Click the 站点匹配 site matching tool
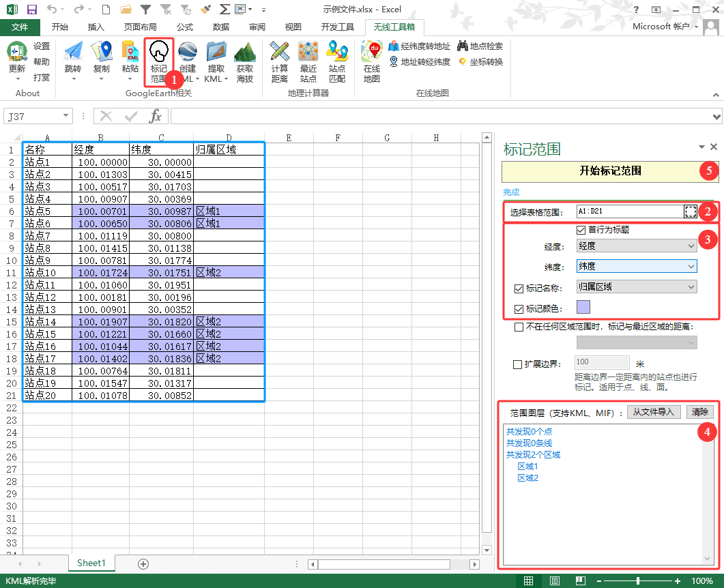This screenshot has width=724, height=588. 337,62
